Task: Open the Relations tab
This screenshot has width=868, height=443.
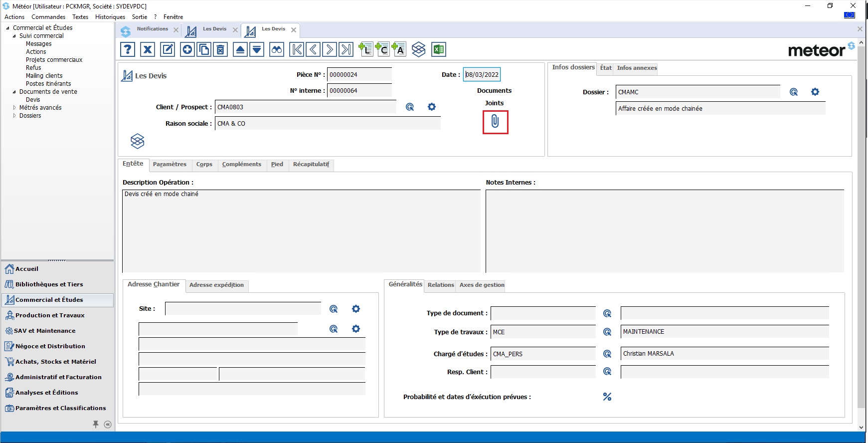Action: click(441, 285)
